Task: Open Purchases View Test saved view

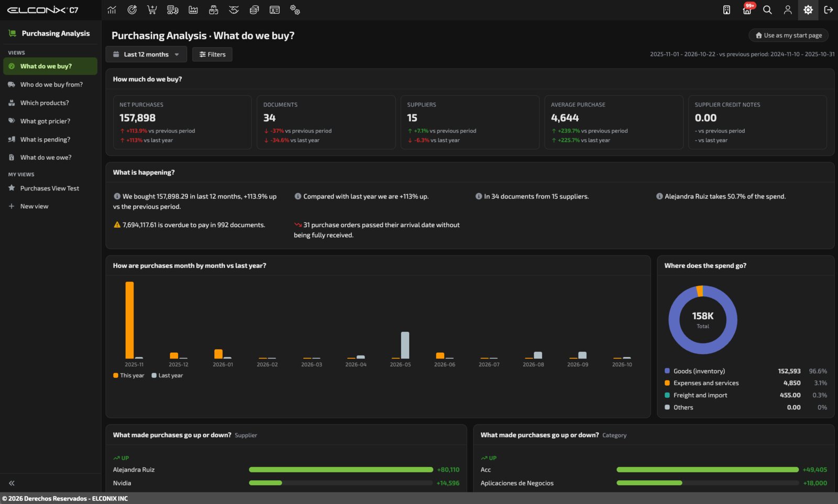Action: tap(50, 188)
